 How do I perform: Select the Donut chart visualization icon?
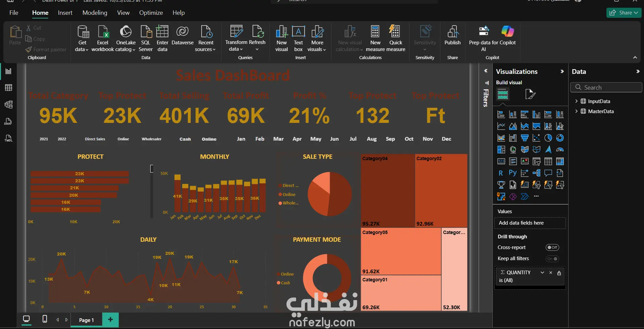pyautogui.click(x=560, y=138)
